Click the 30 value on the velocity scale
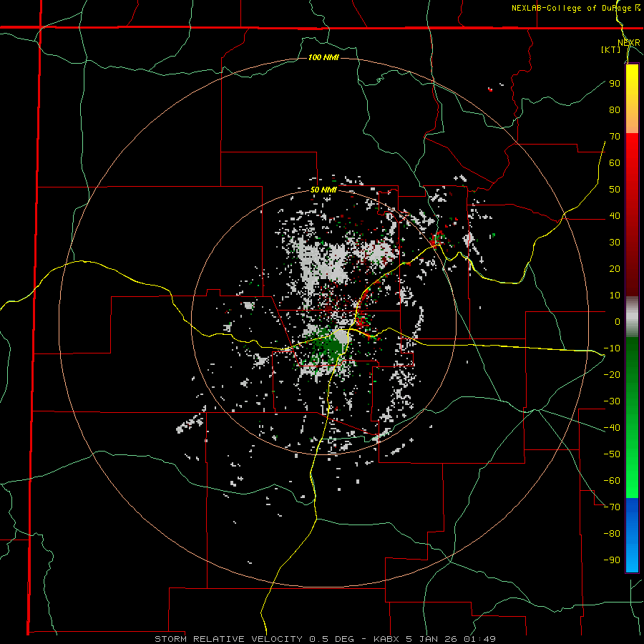 pos(615,243)
